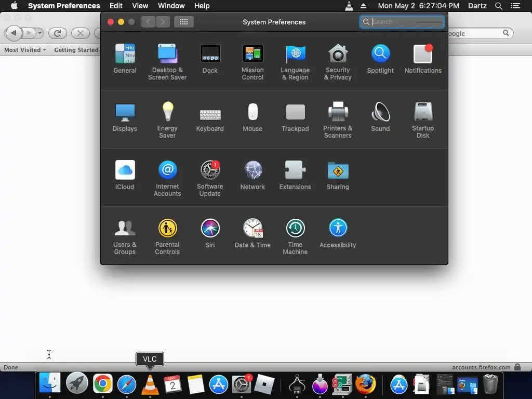Open the Getting Started bookmark in Firefox
The width and height of the screenshot is (532, 399).
click(x=76, y=50)
